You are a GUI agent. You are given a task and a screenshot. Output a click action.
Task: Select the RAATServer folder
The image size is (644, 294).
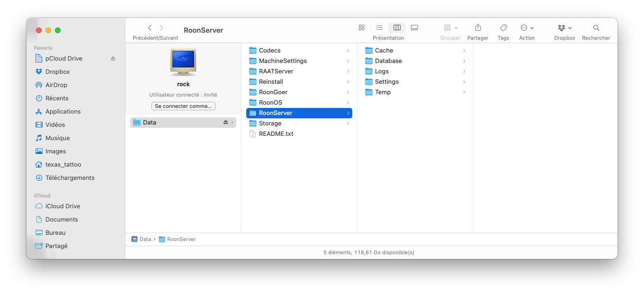[x=299, y=71]
